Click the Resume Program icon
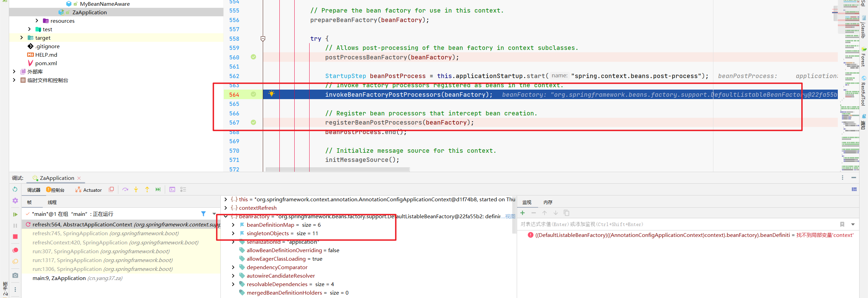 pyautogui.click(x=15, y=215)
